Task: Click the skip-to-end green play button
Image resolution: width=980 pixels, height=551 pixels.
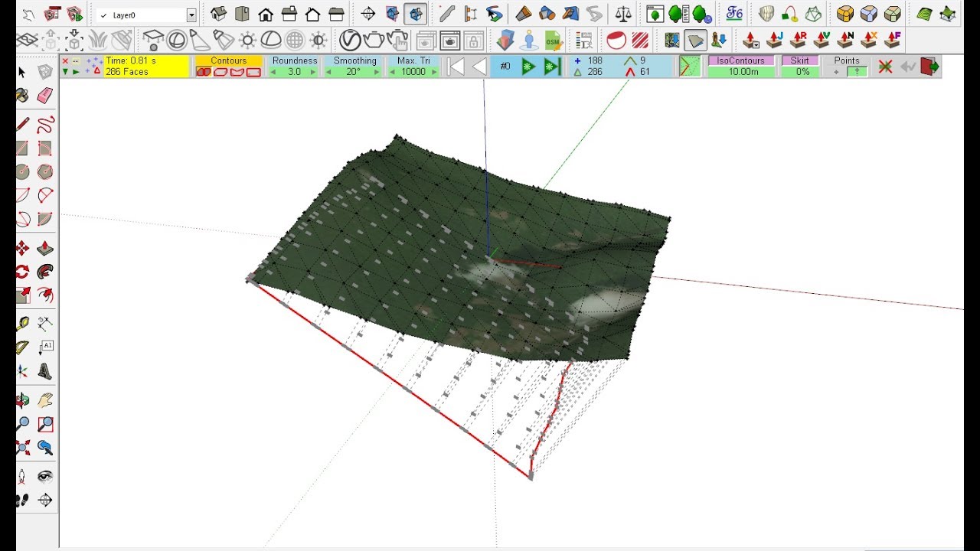Action: pos(552,67)
